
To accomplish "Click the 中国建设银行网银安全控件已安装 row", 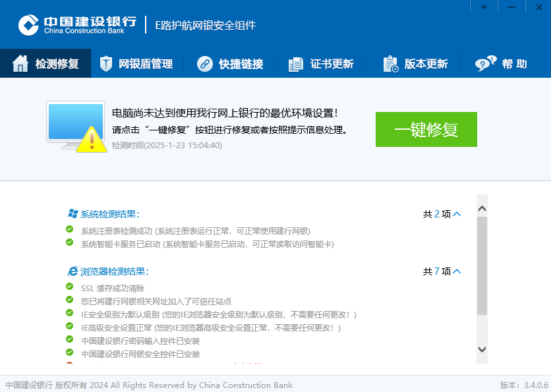I will 140,354.
